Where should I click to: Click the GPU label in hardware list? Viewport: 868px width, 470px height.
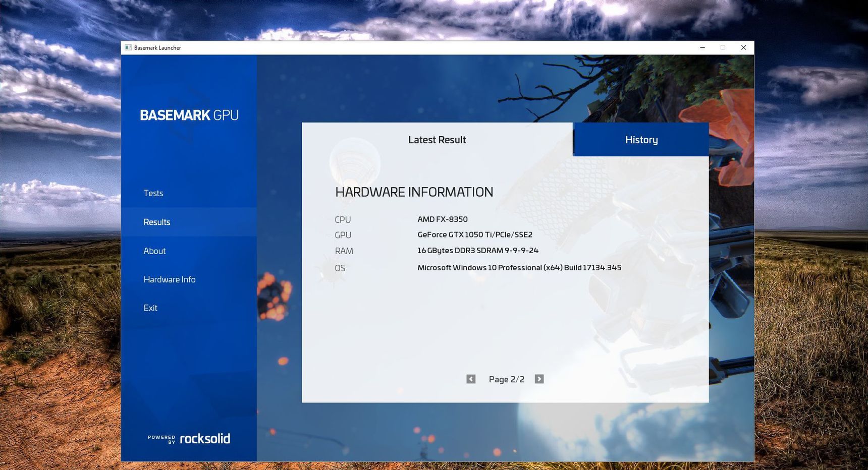343,235
